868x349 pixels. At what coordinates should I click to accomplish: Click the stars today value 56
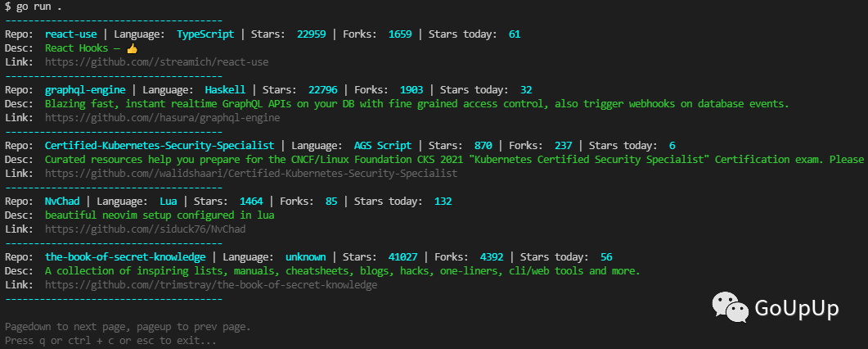pyautogui.click(x=606, y=257)
